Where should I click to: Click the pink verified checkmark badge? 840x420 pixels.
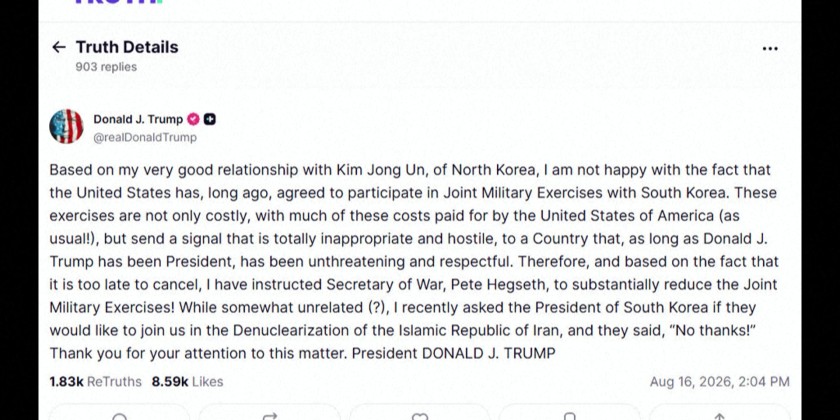[193, 119]
